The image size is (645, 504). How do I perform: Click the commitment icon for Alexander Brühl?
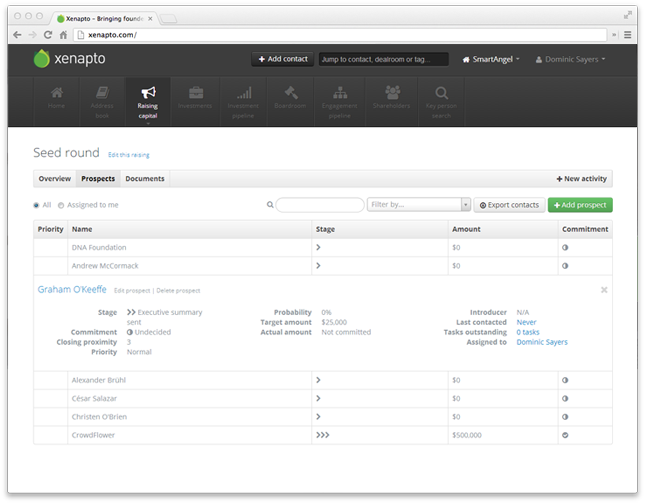pyautogui.click(x=565, y=380)
